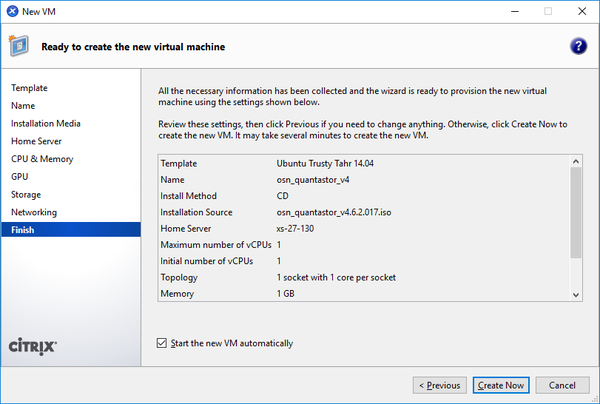Select the Finish step in sidebar

click(x=71, y=230)
